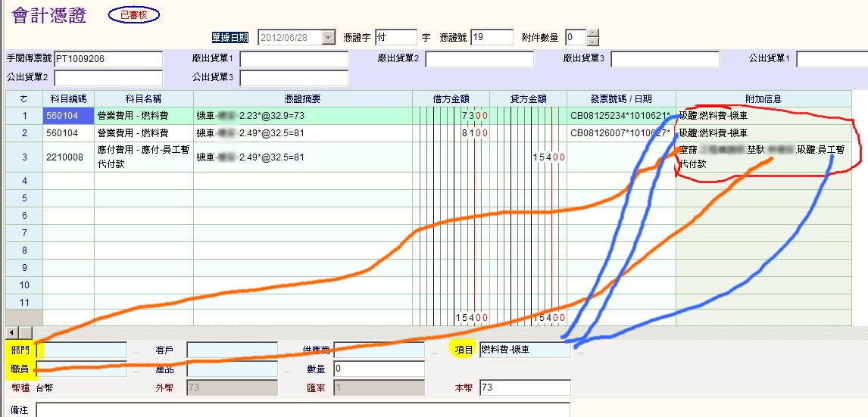868x417 pixels.
Task: Select row 1 account code 560104
Action: click(68, 116)
